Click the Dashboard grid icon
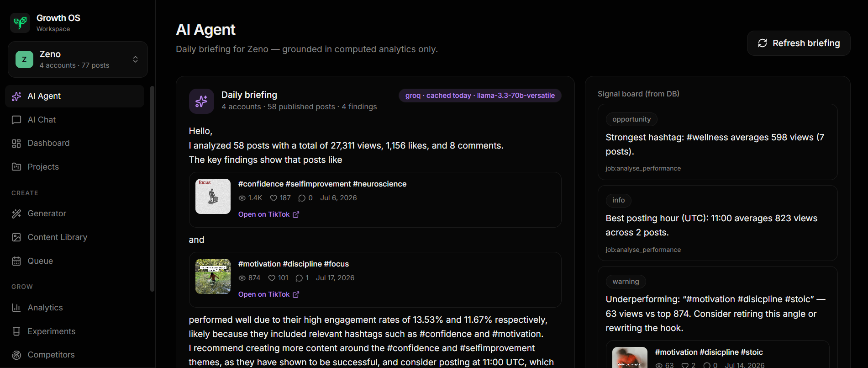Screen dimensions: 868x368 point(16,144)
